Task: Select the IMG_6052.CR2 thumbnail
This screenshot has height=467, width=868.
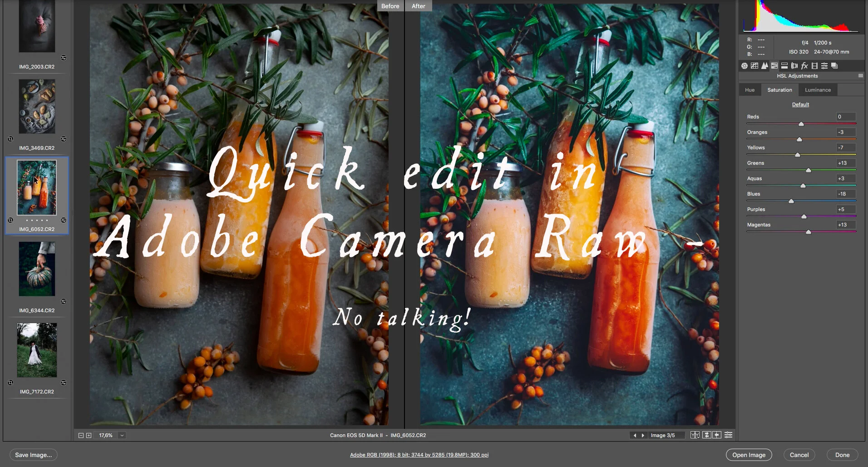Action: pyautogui.click(x=37, y=187)
